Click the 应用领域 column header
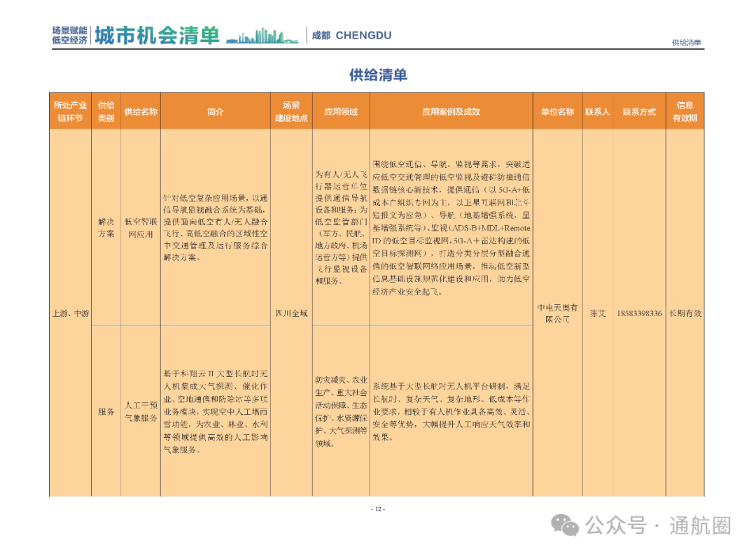This screenshot has width=756, height=556. 341,112
